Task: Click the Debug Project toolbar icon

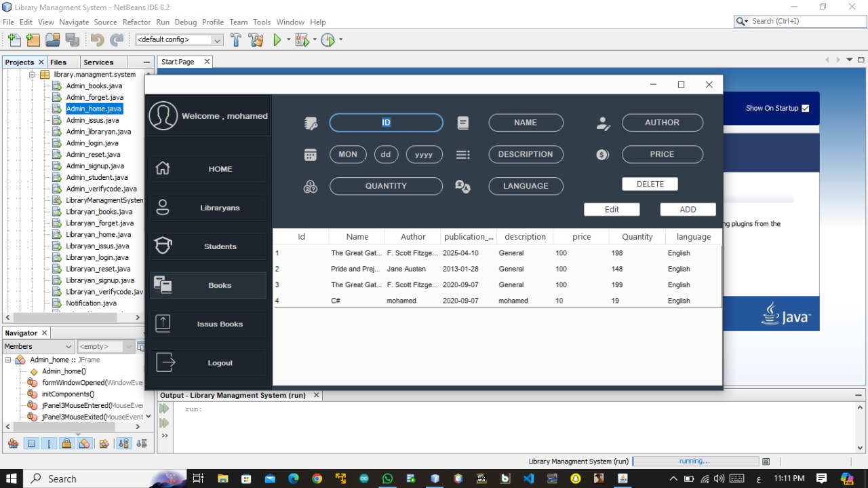Action: click(x=301, y=40)
